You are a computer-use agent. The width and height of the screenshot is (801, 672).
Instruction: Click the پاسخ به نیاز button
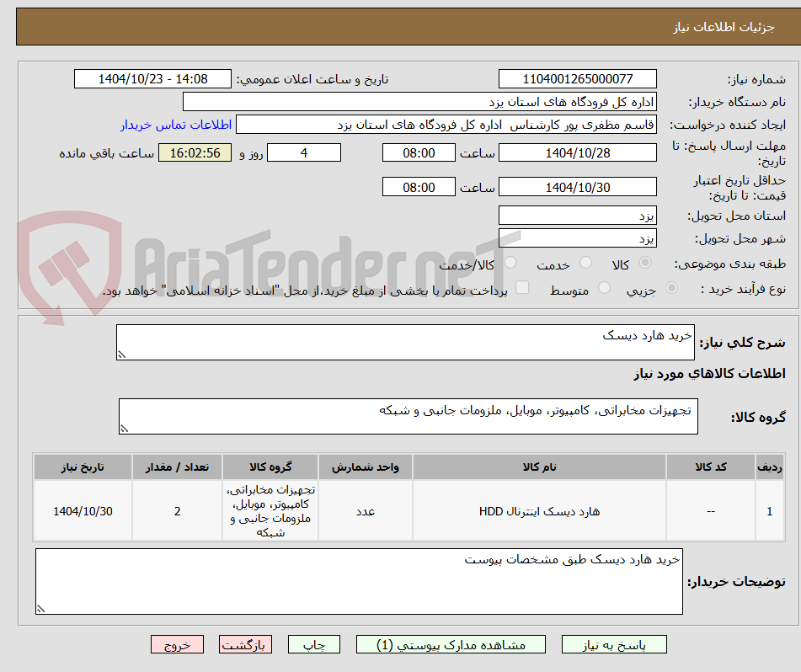(x=614, y=644)
